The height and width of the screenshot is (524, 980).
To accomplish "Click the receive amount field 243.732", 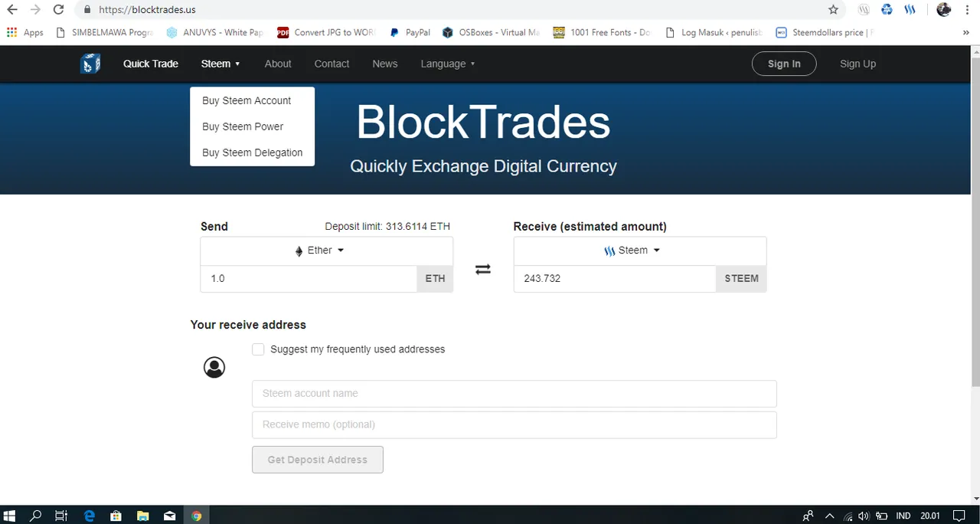I will 615,278.
